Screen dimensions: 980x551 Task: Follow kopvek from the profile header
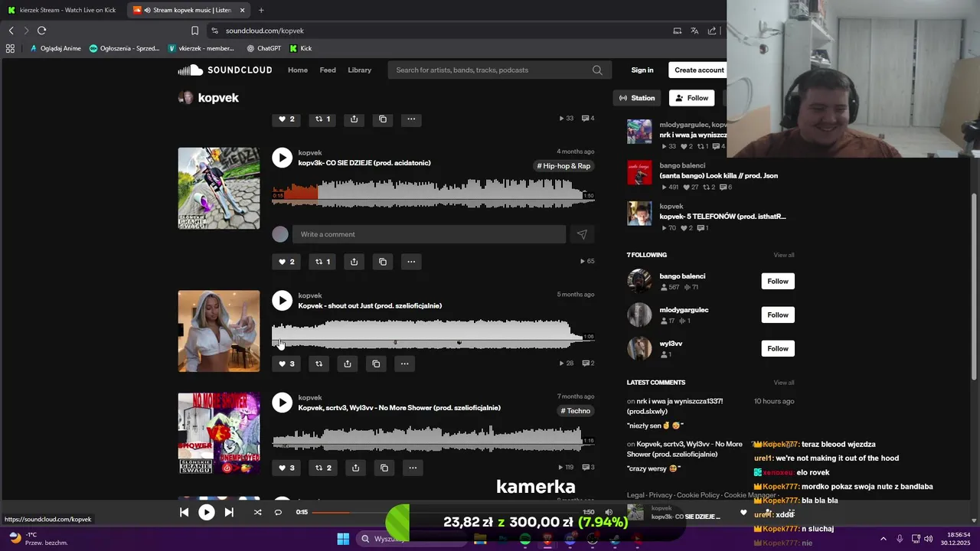pos(691,98)
